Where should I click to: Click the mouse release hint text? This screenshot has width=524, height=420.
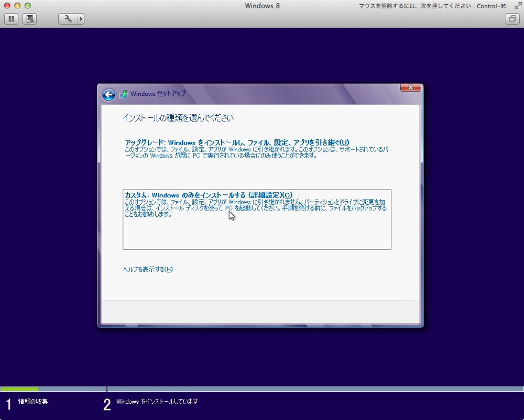click(x=432, y=6)
